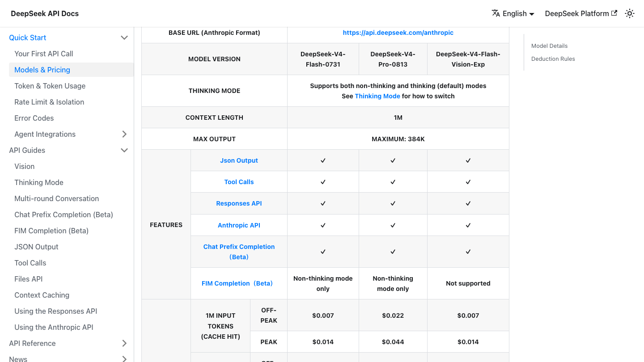
Task: Click the FEATURES row header cell
Action: 166,225
